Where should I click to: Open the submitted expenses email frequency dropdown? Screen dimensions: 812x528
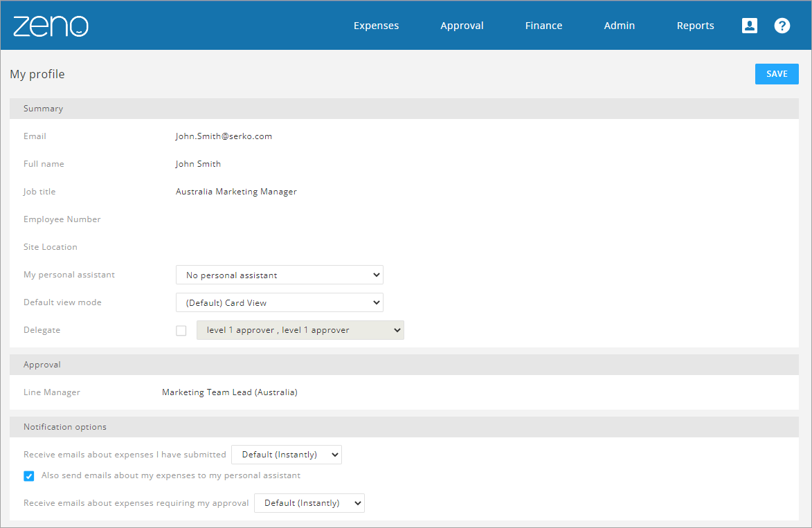(287, 455)
